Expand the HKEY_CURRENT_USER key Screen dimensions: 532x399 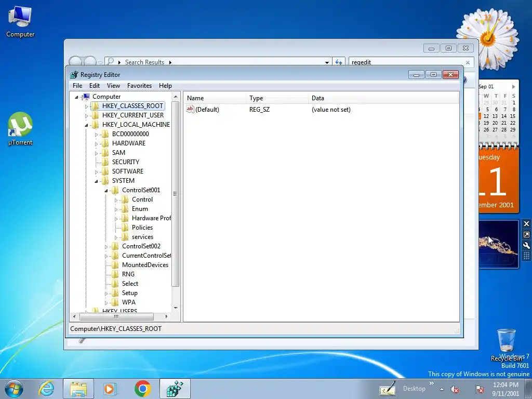coord(86,116)
